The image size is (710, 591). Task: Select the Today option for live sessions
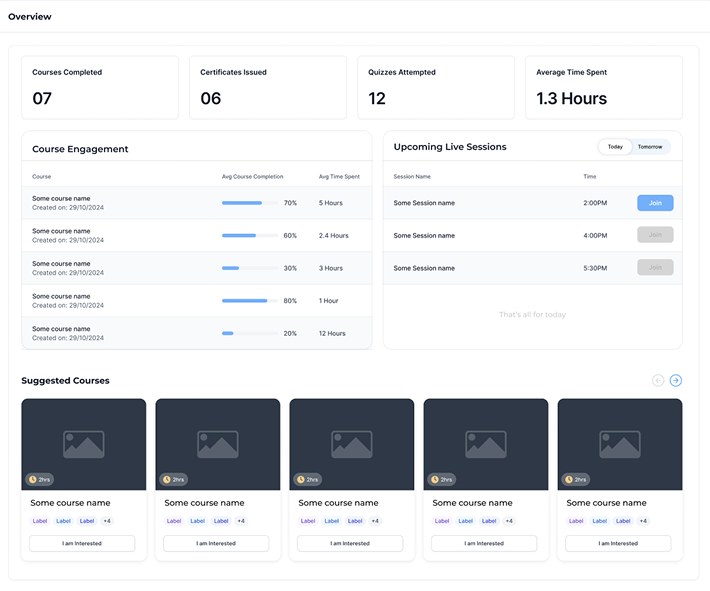(615, 147)
